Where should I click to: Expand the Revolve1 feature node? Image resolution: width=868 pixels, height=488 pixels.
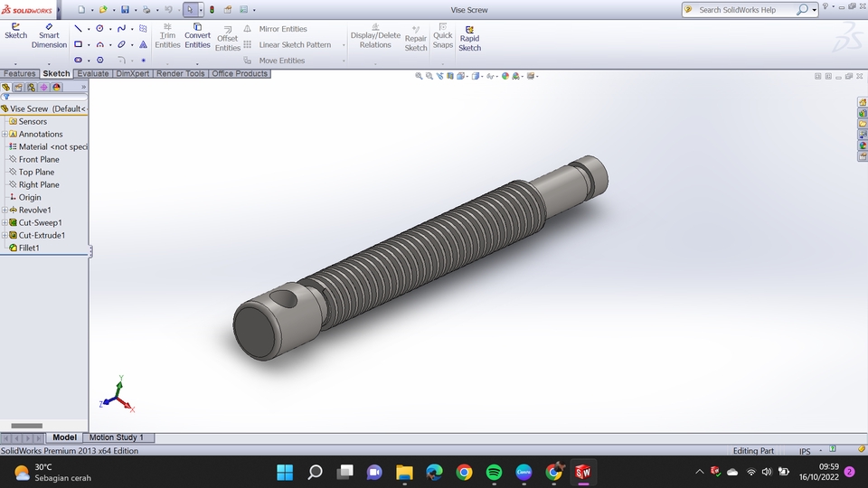[5, 210]
